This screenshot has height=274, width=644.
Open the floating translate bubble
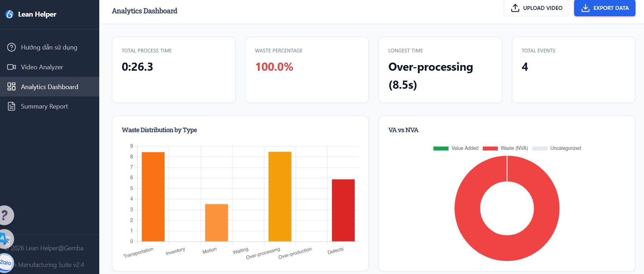[5, 239]
